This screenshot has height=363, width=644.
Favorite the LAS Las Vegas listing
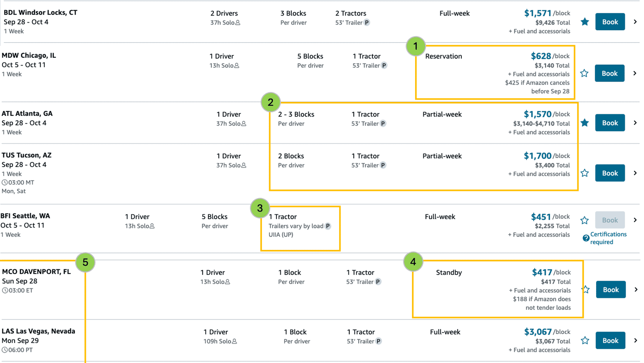click(585, 340)
